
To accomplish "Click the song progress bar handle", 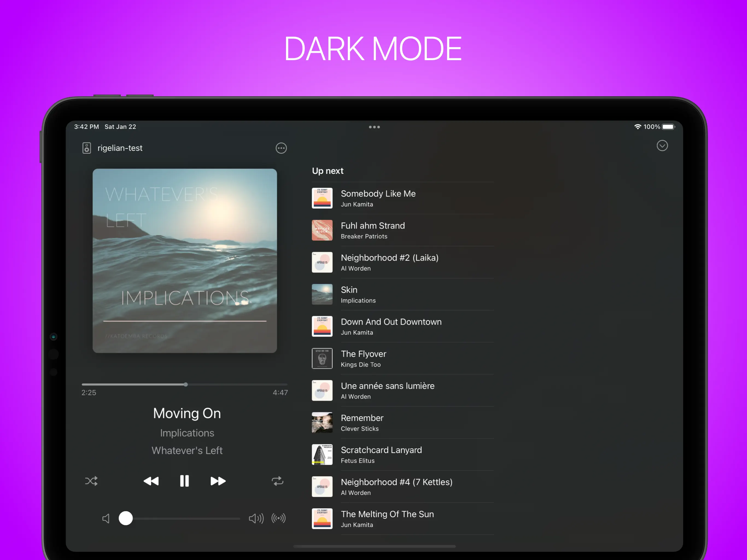I will point(186,384).
